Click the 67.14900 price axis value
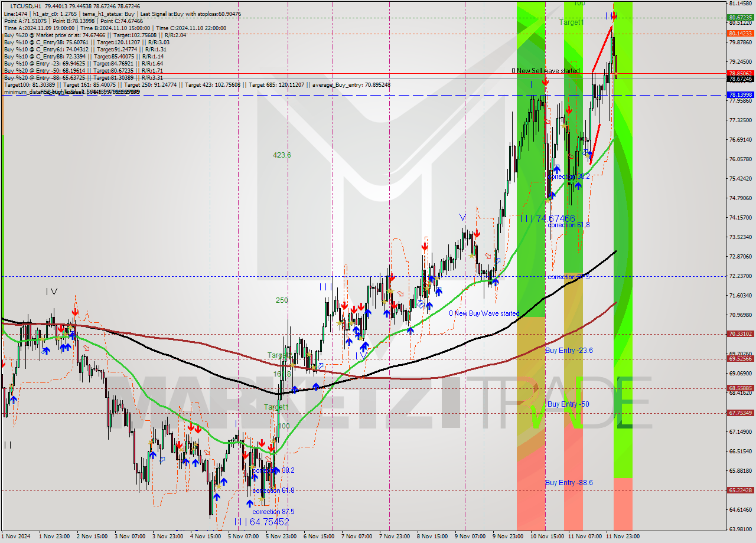This screenshot has height=543, width=756. [740, 431]
